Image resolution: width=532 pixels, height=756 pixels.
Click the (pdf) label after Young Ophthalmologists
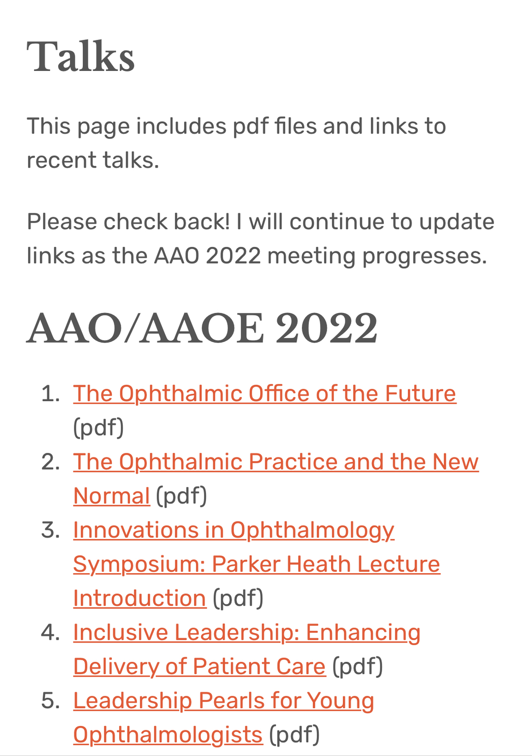click(x=295, y=734)
